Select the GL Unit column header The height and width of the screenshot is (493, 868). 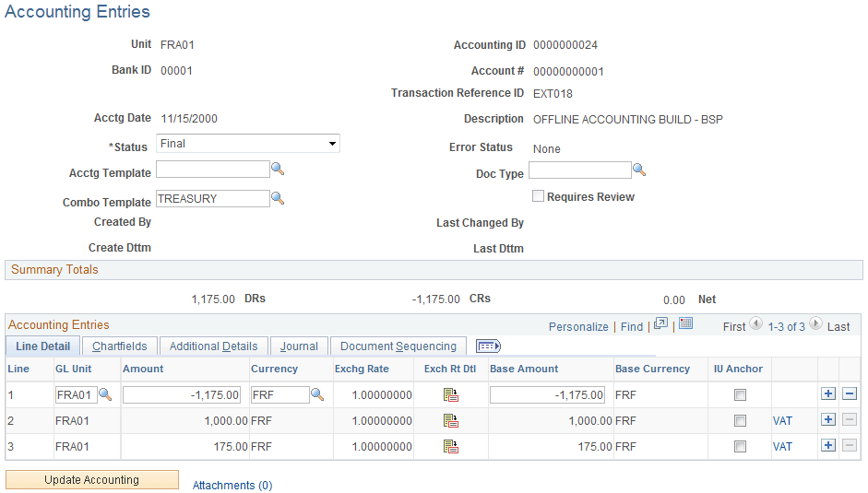[73, 369]
